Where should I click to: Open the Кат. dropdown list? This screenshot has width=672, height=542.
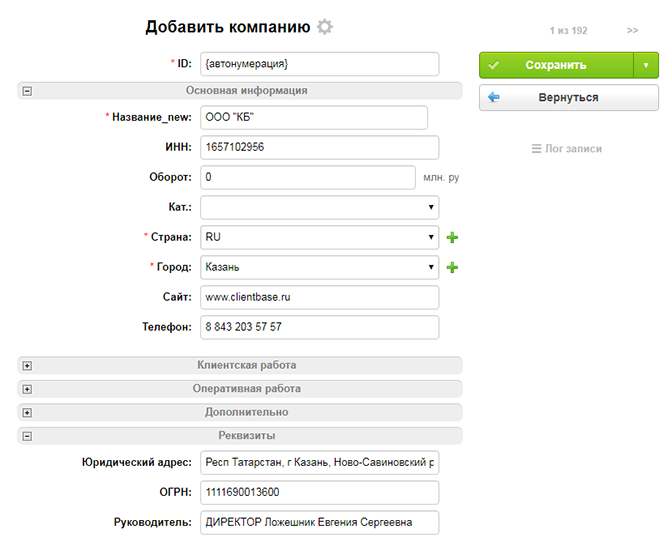[x=320, y=207]
